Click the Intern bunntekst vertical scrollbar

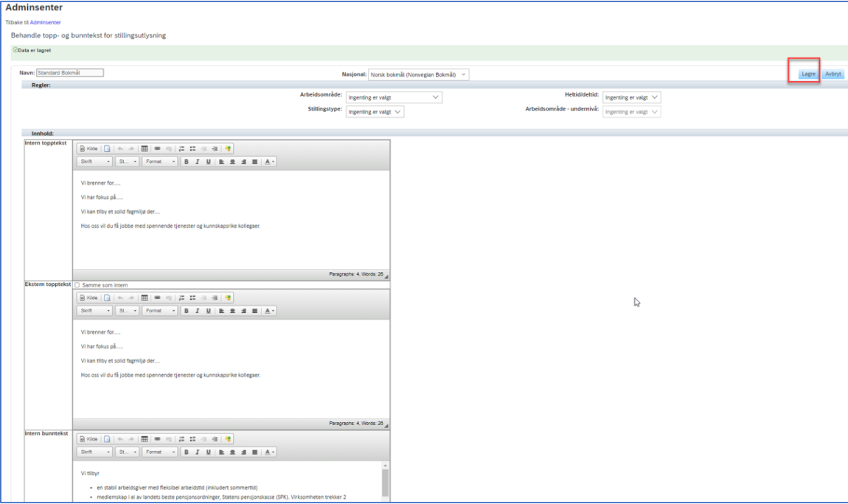(385, 482)
